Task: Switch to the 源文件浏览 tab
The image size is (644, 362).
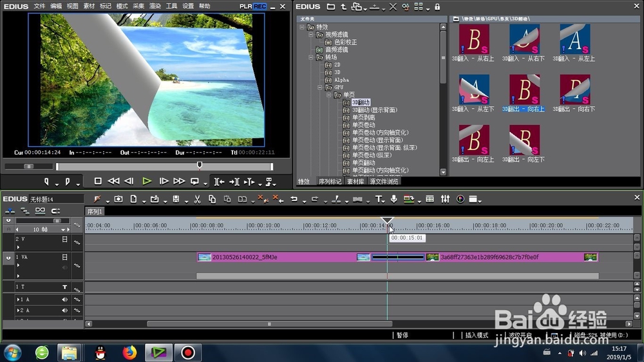Action: tap(384, 182)
